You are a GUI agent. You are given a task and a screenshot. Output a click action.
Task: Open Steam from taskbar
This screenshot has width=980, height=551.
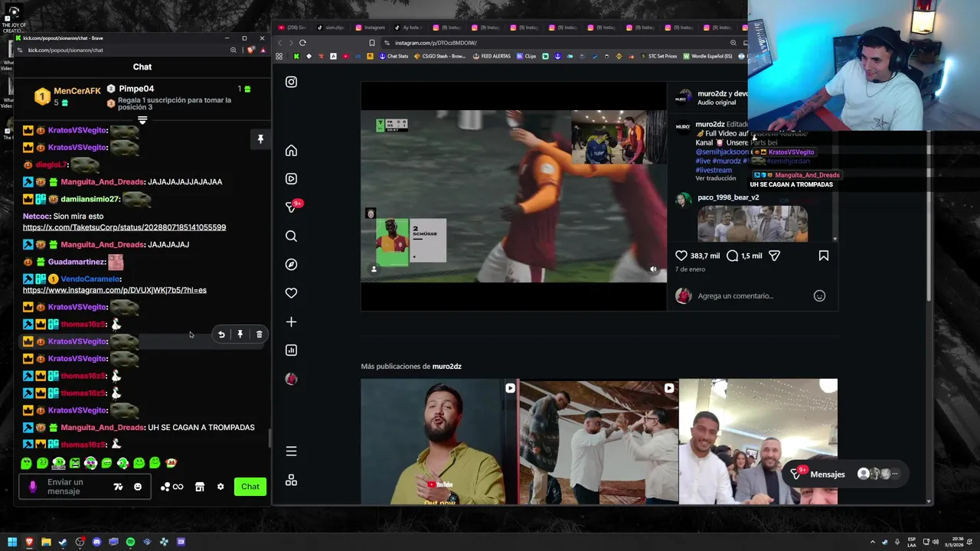point(63,542)
